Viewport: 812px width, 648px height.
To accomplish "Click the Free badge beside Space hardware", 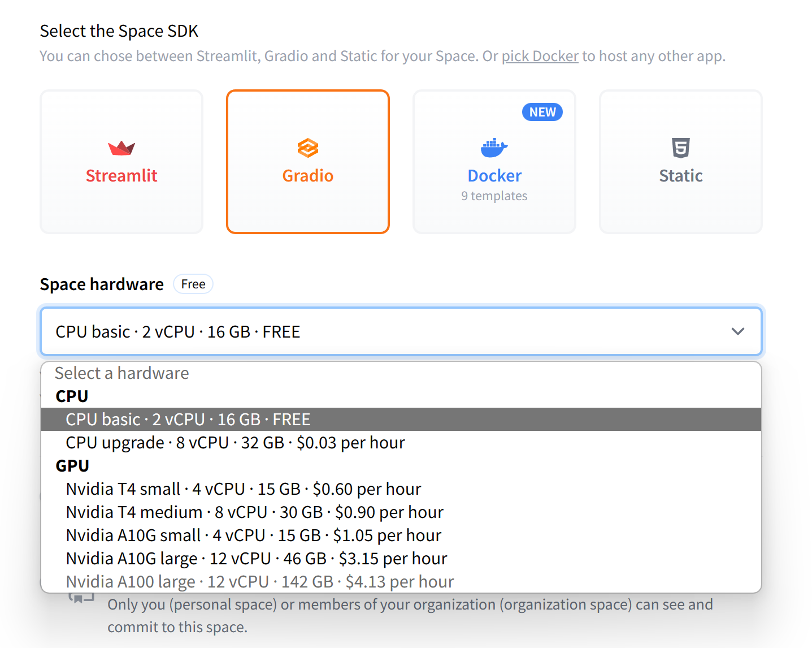I will pyautogui.click(x=193, y=284).
